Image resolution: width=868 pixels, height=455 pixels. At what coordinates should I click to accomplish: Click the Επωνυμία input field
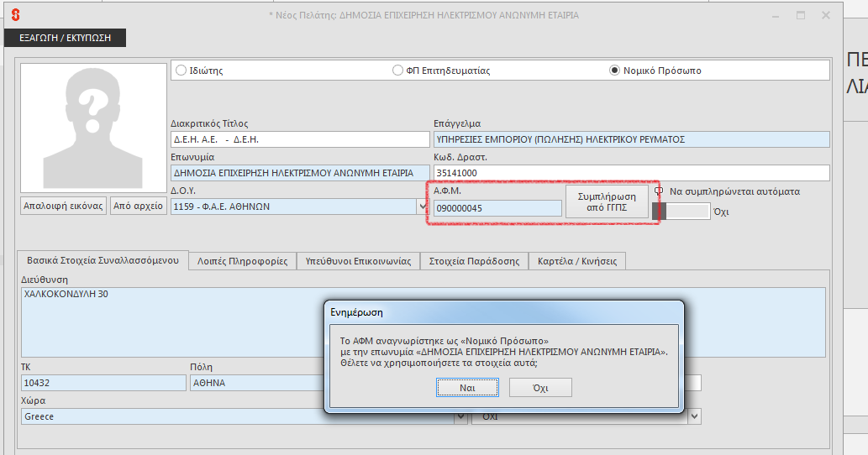click(300, 173)
